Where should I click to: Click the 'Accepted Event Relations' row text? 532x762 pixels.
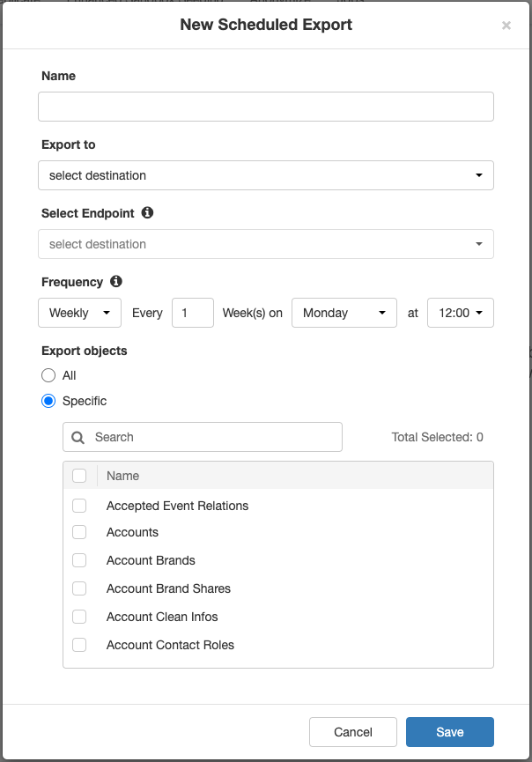pyautogui.click(x=177, y=506)
